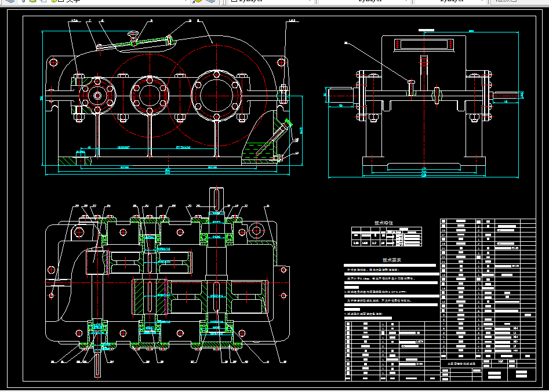Select the input shaft end below the plan view
Image resolution: width=549 pixels, height=392 pixels.
tap(97, 365)
